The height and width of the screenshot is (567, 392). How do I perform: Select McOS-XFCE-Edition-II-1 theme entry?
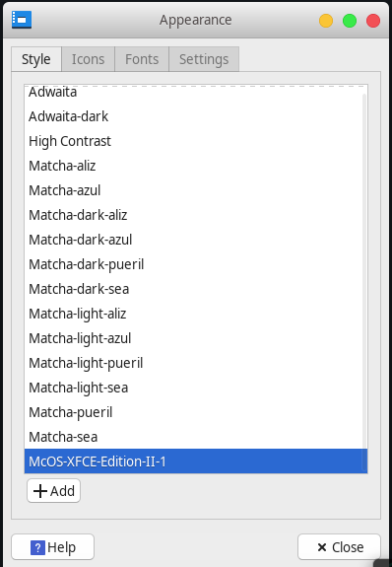pyautogui.click(x=195, y=461)
